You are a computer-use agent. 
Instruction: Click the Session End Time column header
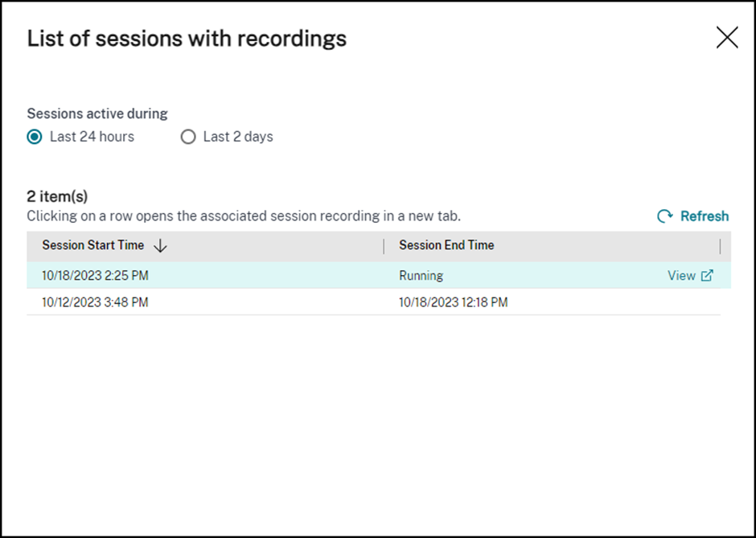coord(445,245)
